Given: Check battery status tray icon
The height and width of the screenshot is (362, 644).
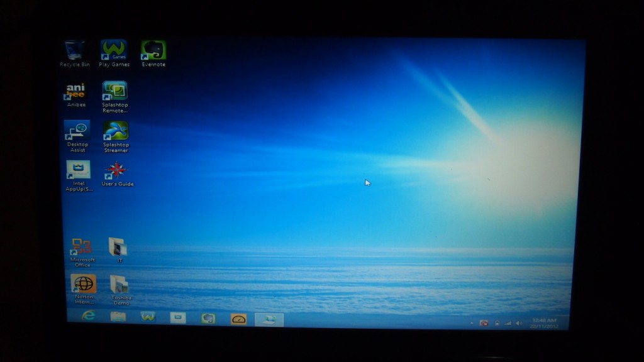Looking at the screenshot, I should [497, 324].
